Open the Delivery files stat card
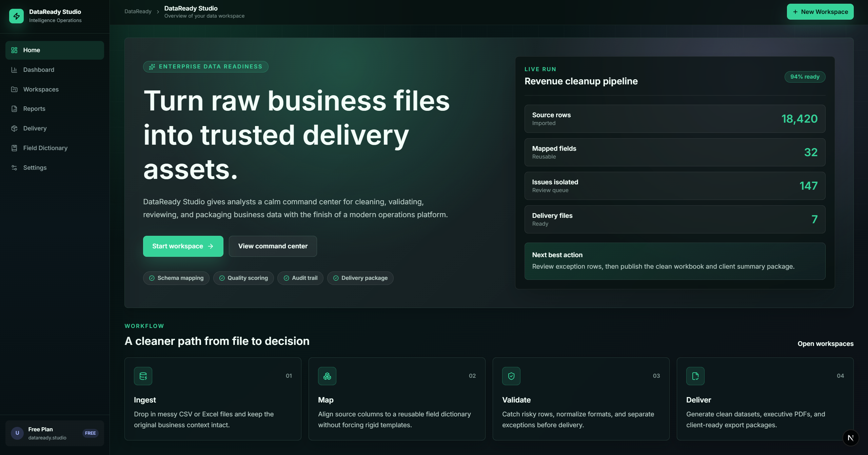Viewport: 868px width, 455px height. [x=675, y=220]
